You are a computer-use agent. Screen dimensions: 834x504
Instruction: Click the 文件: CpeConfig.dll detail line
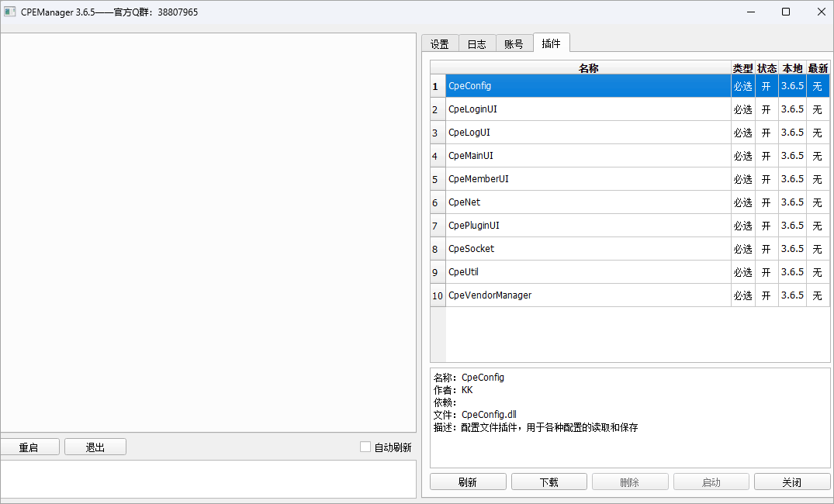(475, 415)
